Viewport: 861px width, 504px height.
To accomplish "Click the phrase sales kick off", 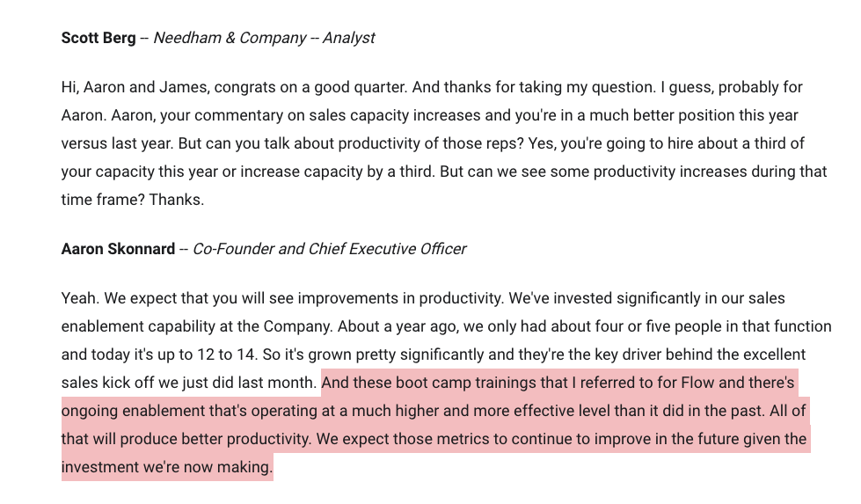I will point(107,383).
